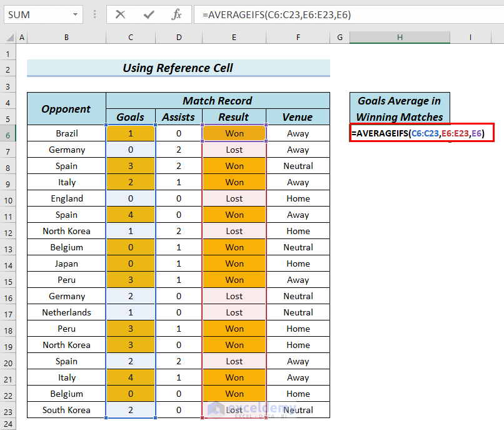Select the Japan opponent cell
The image size is (504, 430).
point(66,264)
